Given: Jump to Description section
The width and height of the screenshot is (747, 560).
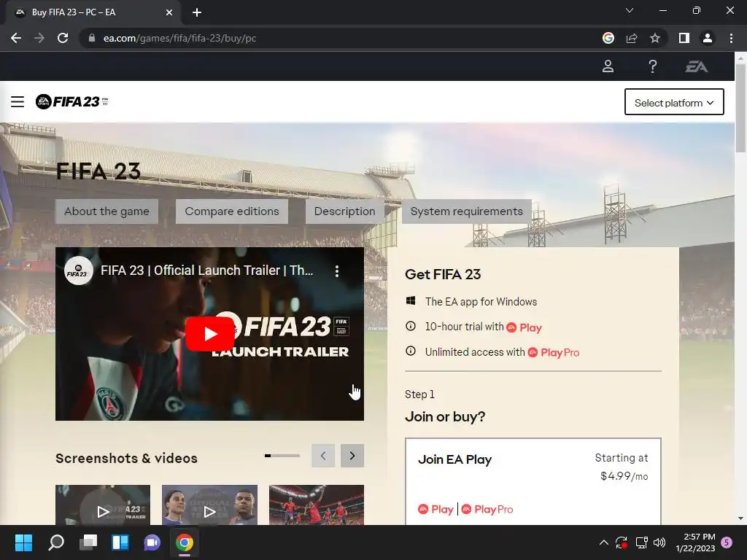Looking at the screenshot, I should (x=344, y=211).
